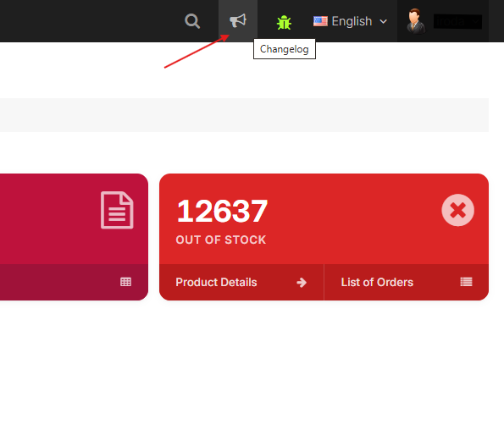Expand the English language dropdown
The height and width of the screenshot is (441, 504).
(351, 21)
